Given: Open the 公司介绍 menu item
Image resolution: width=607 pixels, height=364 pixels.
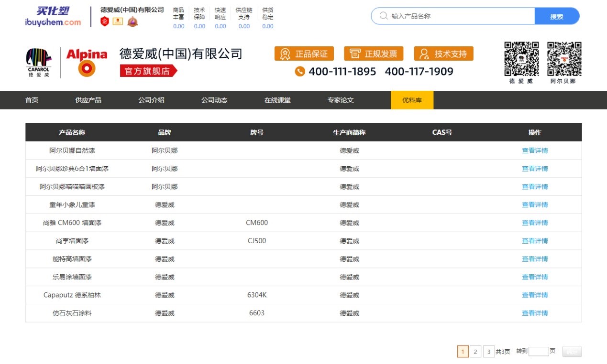Looking at the screenshot, I should pyautogui.click(x=151, y=100).
